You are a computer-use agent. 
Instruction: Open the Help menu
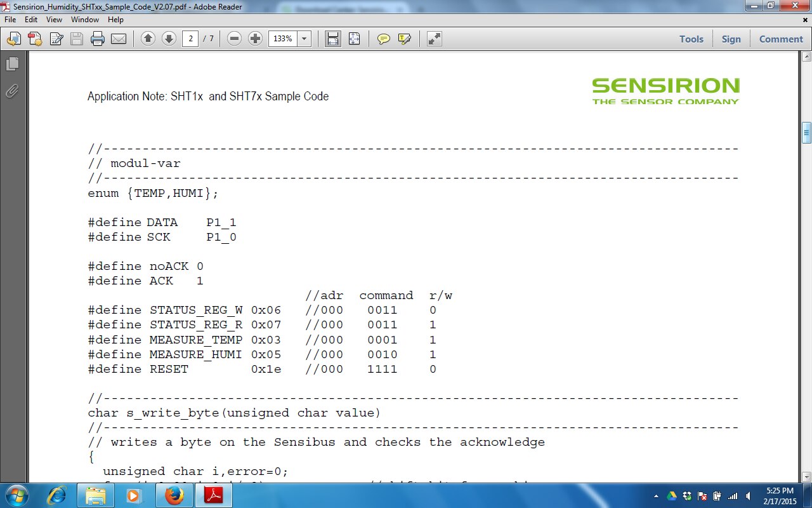coord(115,20)
